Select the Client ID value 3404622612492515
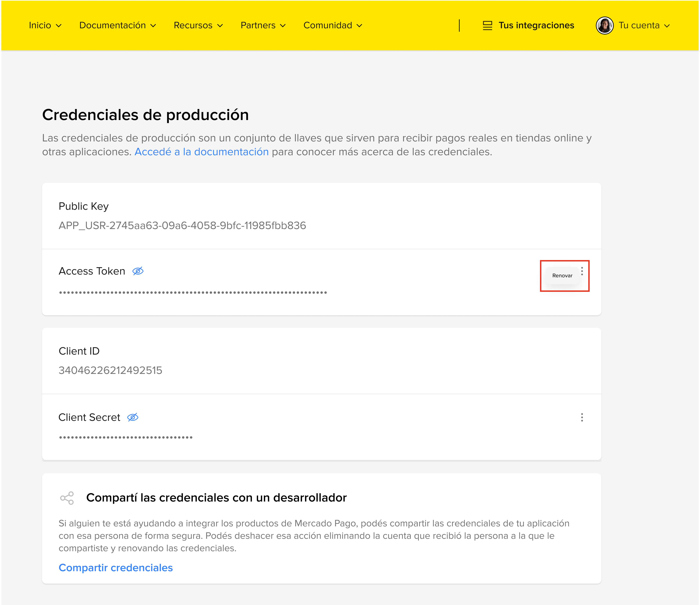 pyautogui.click(x=111, y=370)
